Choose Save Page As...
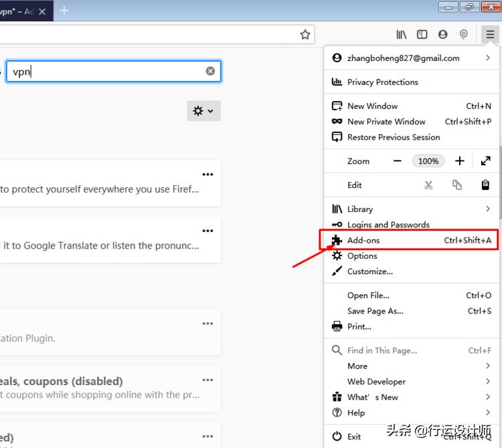 [412, 311]
